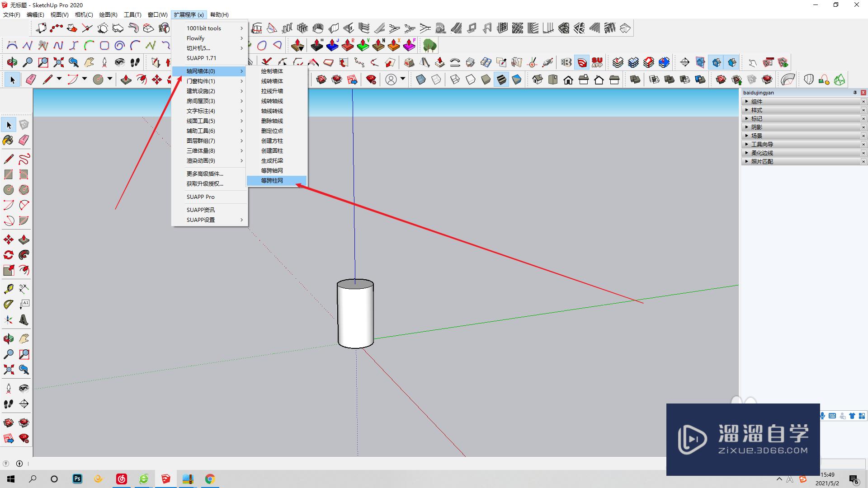Toggle Shaded With Textures style
The height and width of the screenshot is (488, 868).
coord(501,80)
